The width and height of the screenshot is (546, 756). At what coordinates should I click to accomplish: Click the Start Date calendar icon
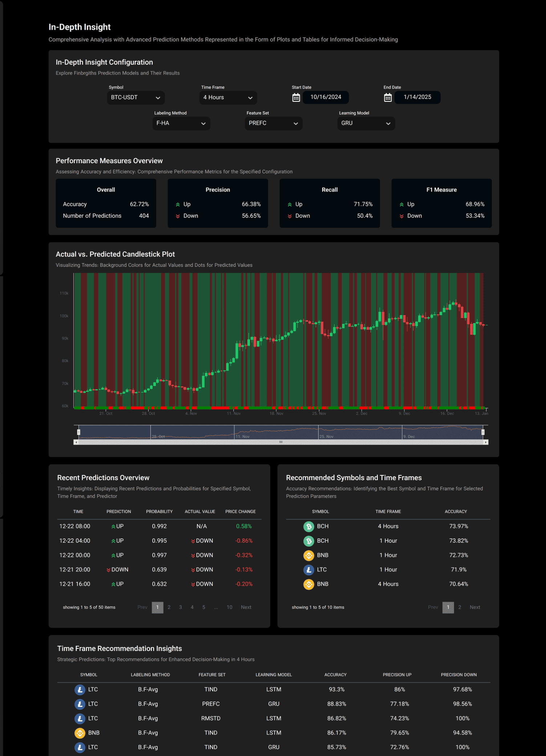(296, 97)
